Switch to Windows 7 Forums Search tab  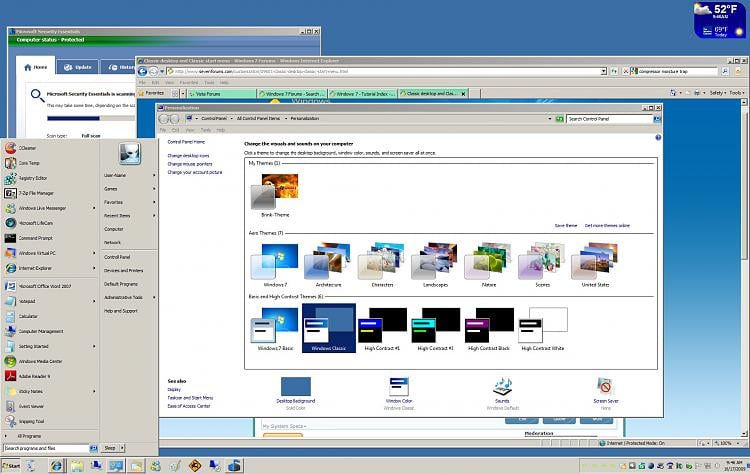pos(291,94)
